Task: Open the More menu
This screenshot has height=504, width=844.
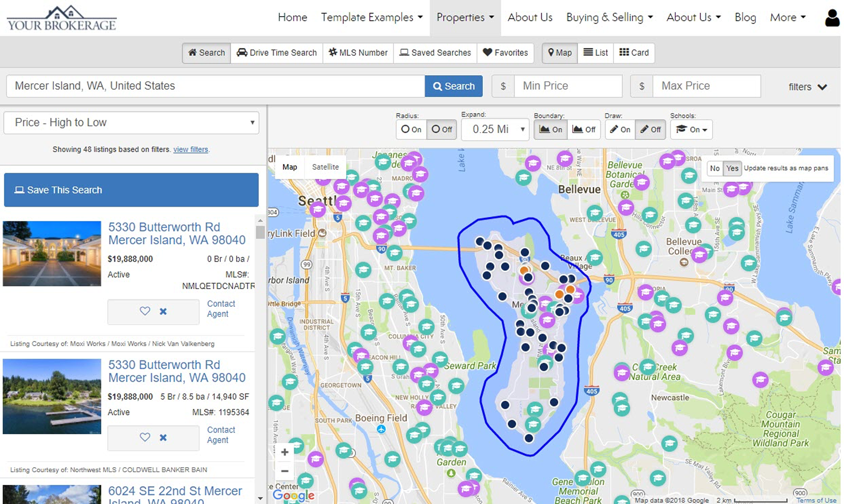Action: click(x=788, y=17)
